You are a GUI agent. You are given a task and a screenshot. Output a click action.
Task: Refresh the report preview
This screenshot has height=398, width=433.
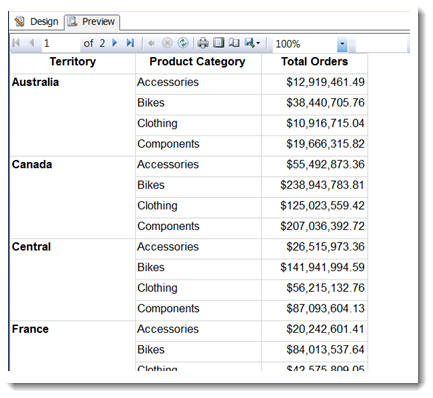183,43
